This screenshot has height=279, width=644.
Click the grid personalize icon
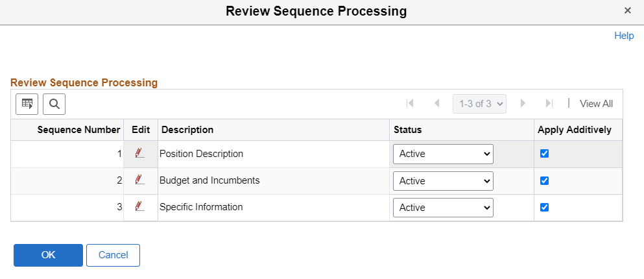point(27,104)
